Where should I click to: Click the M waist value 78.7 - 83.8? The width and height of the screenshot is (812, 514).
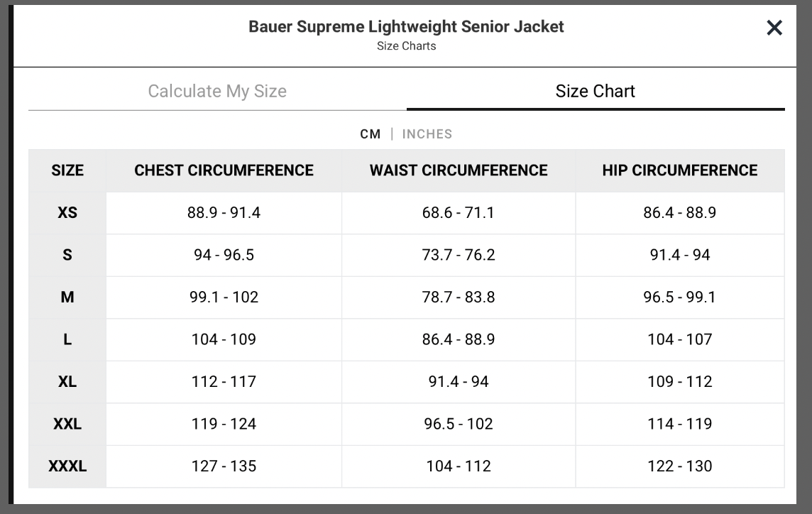[459, 297]
